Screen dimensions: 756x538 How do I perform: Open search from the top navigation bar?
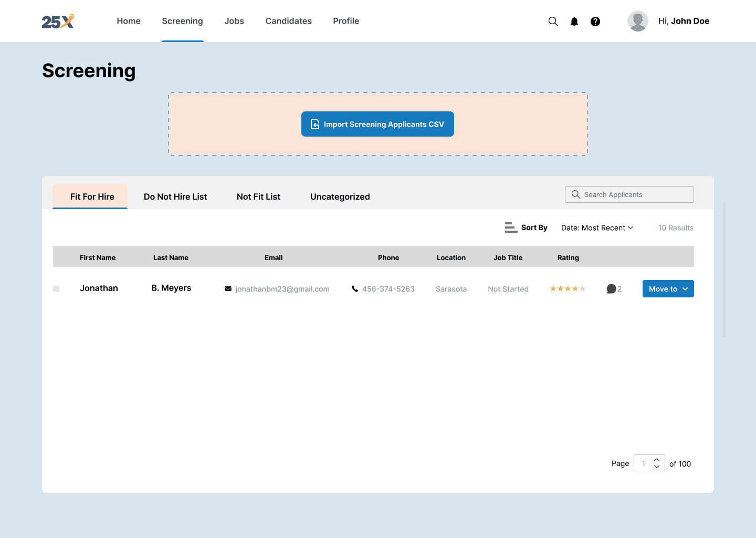(x=553, y=21)
